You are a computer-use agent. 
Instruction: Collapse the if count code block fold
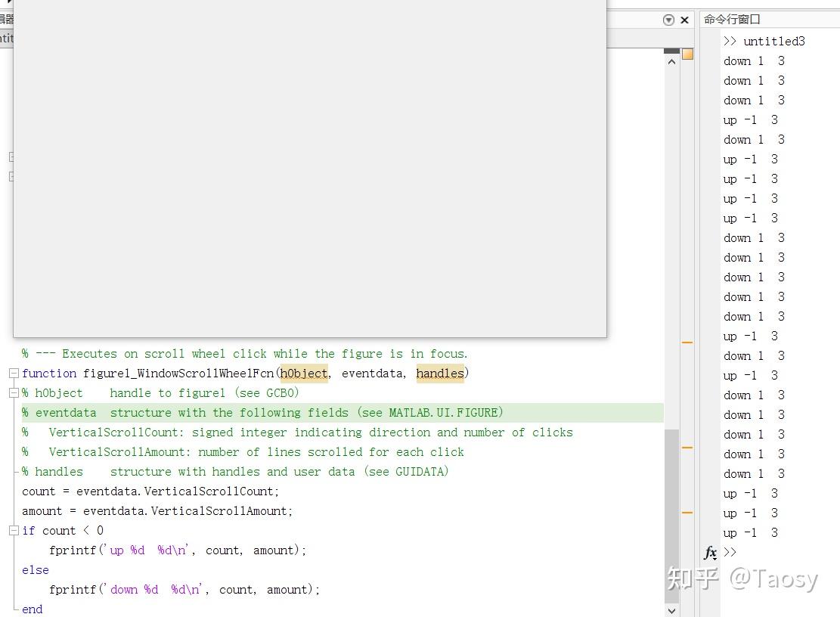(13, 530)
